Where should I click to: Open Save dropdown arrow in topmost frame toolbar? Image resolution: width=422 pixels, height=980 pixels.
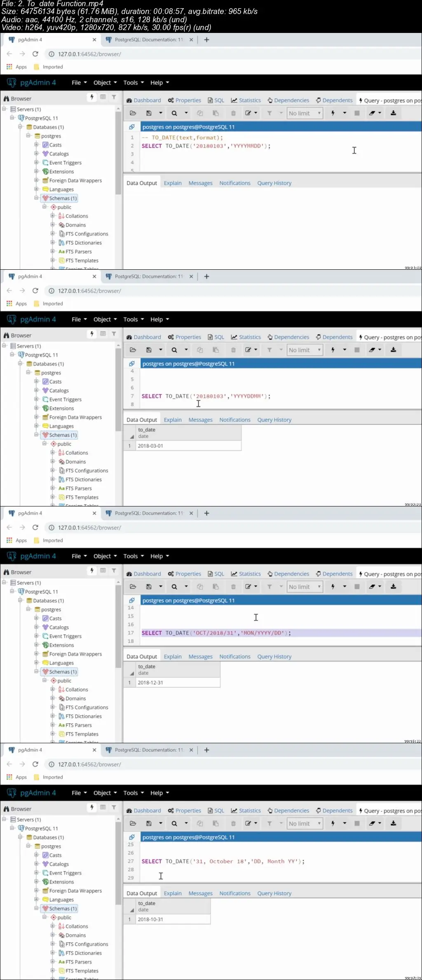coord(161,113)
